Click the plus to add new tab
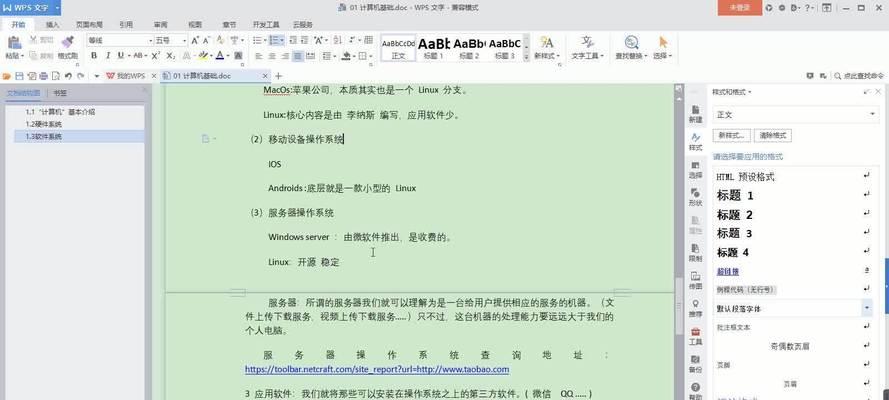The width and height of the screenshot is (889, 400). click(278, 76)
